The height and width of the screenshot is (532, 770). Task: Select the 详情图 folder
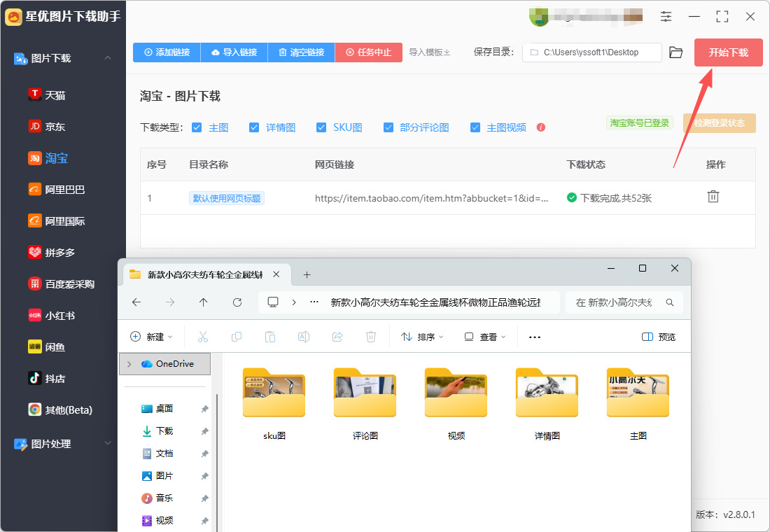click(x=547, y=404)
